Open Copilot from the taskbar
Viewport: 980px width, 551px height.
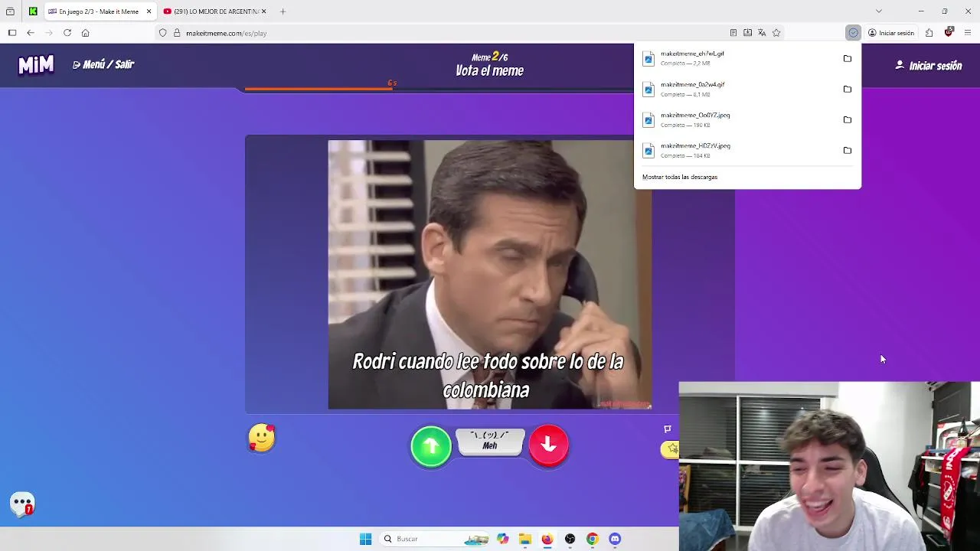[x=502, y=539]
